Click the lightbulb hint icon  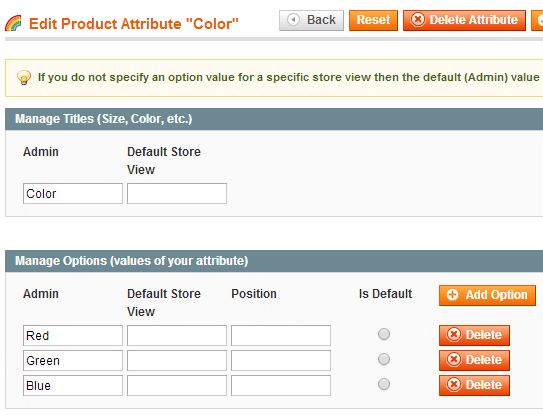click(x=24, y=77)
